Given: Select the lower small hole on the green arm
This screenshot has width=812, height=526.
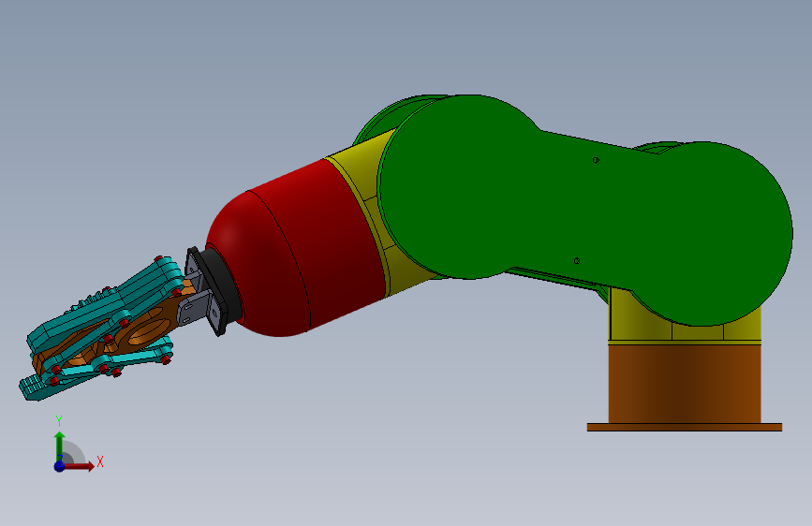Looking at the screenshot, I should pyautogui.click(x=577, y=261).
